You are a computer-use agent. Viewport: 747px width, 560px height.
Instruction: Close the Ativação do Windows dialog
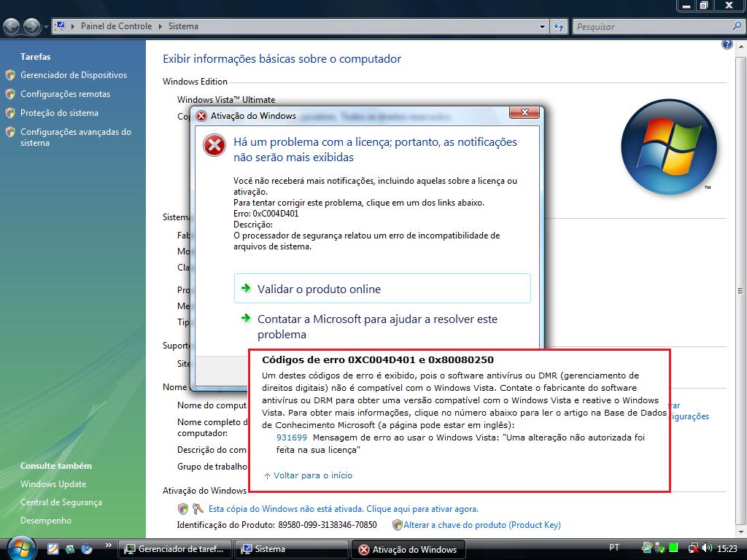[x=524, y=112]
